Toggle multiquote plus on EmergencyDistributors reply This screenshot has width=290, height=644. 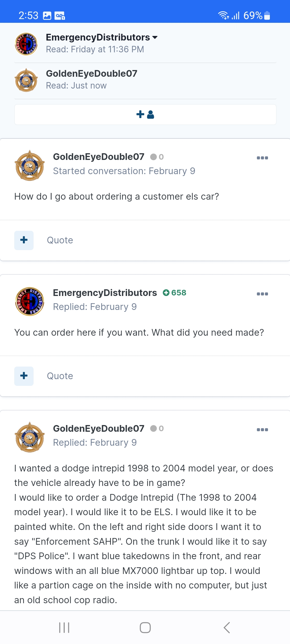(x=24, y=376)
